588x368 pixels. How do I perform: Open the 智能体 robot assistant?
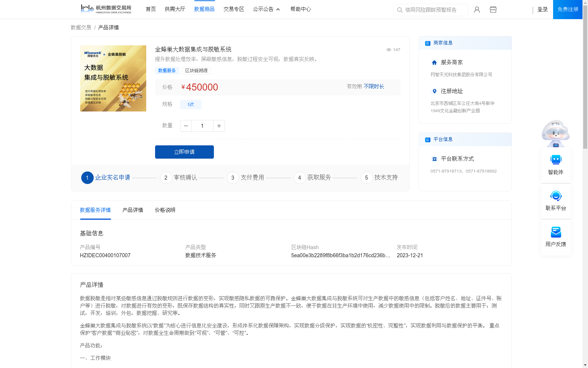tap(556, 165)
